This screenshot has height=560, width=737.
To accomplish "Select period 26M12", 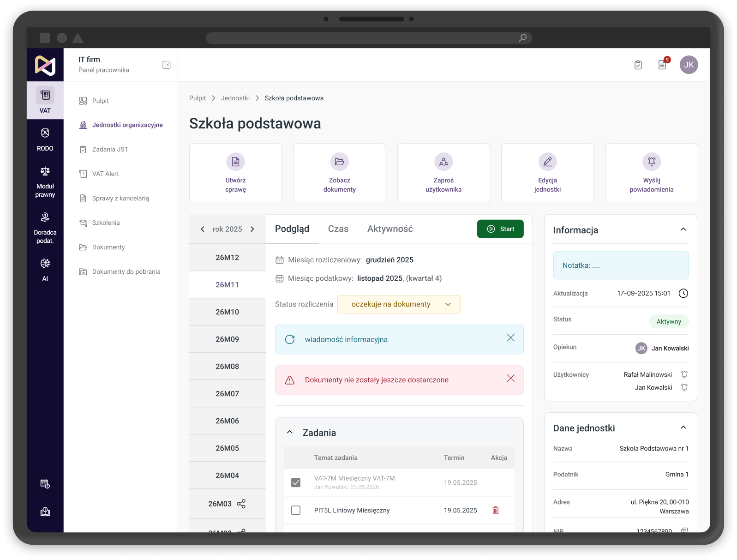I will point(228,258).
